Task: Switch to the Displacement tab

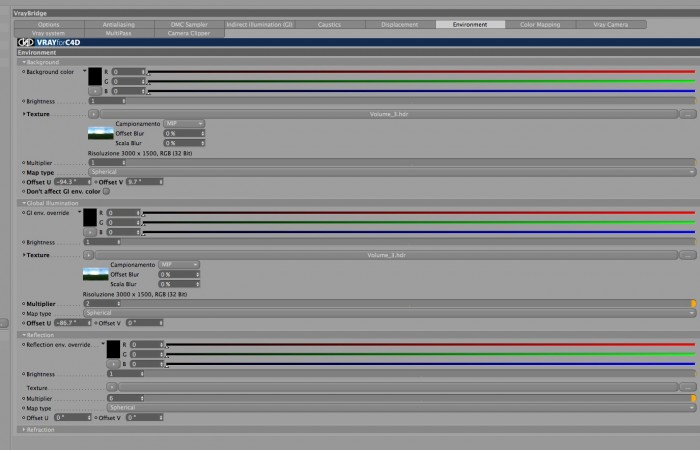Action: [400, 25]
